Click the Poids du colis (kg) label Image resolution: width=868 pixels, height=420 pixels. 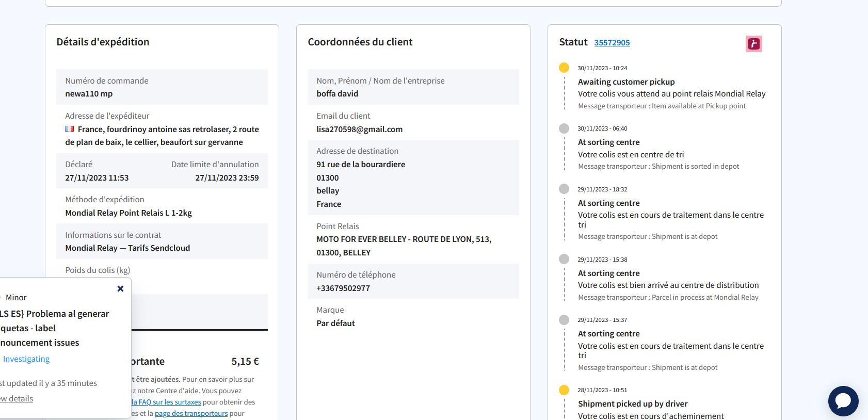point(98,270)
